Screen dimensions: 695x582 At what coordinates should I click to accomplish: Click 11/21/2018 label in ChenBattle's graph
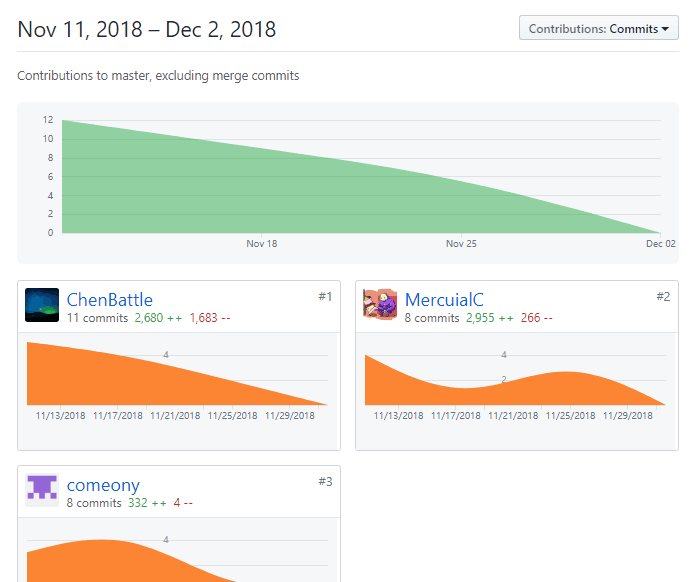pyautogui.click(x=175, y=416)
